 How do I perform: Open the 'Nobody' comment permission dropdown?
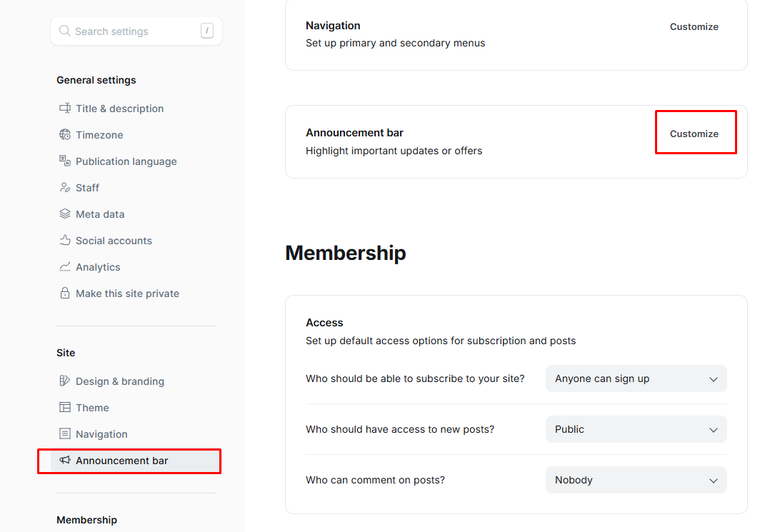pos(636,480)
